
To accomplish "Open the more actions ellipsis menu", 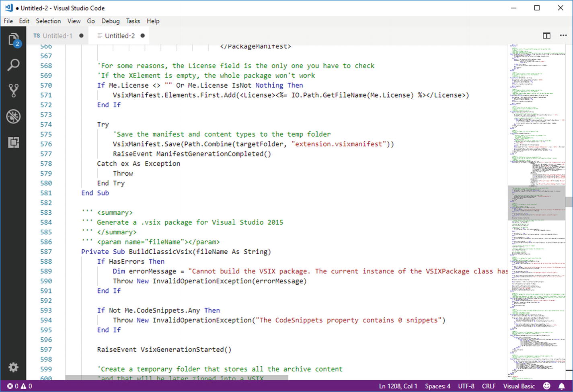I will tap(564, 35).
